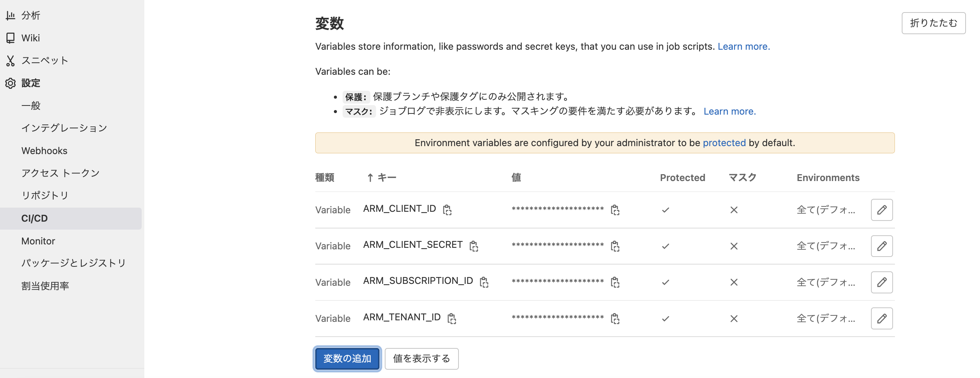980x378 pixels.
Task: Click the 設定 gear icon in sidebar
Action: [x=10, y=83]
